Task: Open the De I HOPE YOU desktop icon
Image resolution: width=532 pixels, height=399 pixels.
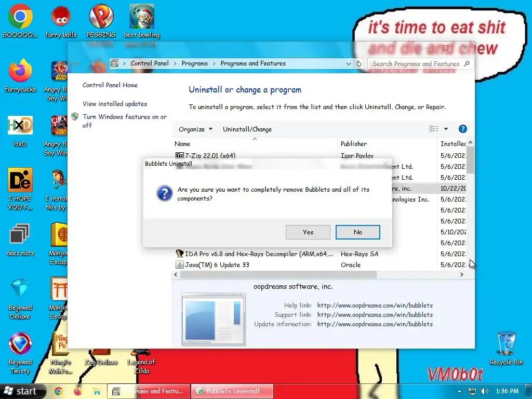Action: coord(20,189)
